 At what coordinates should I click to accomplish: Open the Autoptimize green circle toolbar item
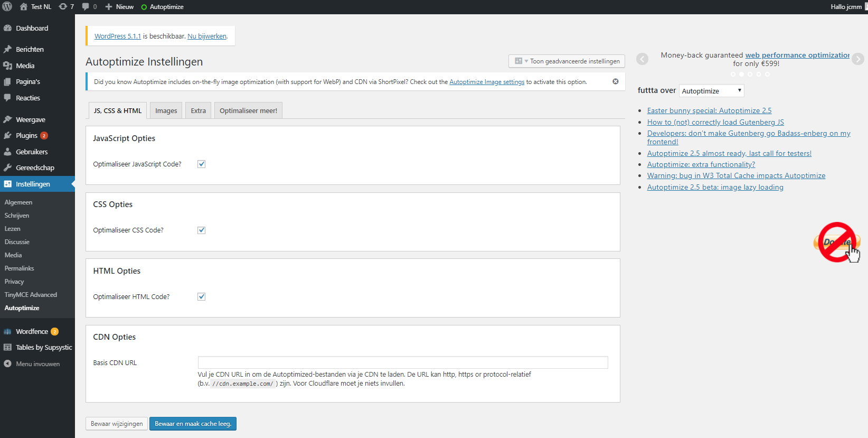click(x=144, y=7)
